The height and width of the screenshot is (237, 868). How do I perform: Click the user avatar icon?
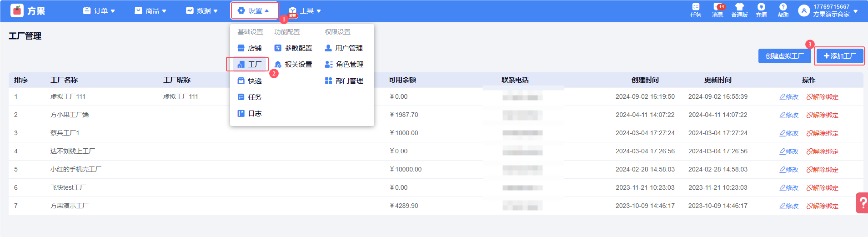click(804, 10)
